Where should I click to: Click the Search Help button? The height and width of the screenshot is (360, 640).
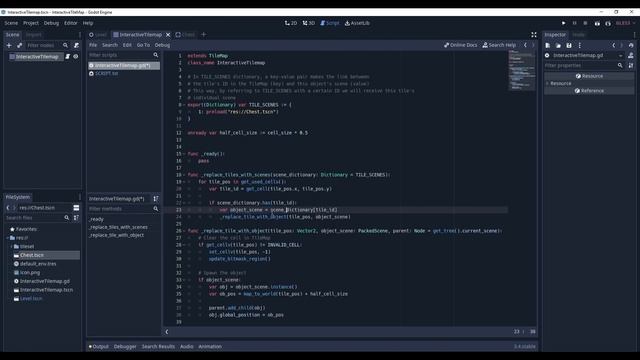tap(499, 45)
